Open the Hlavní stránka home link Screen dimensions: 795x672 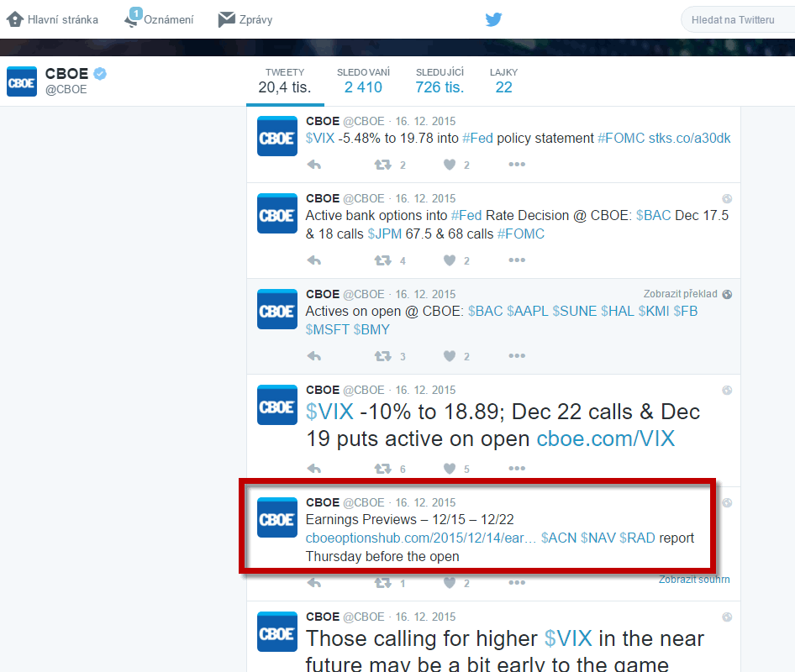(52, 20)
